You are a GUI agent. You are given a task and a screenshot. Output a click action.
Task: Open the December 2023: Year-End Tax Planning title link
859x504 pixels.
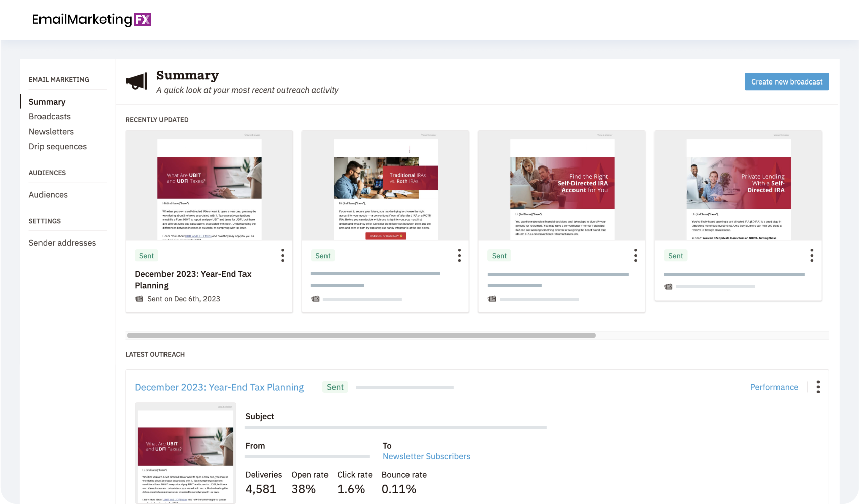pos(219,387)
